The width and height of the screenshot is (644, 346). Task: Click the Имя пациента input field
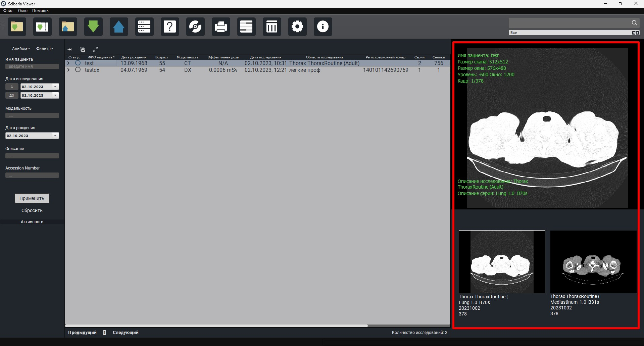pyautogui.click(x=32, y=66)
